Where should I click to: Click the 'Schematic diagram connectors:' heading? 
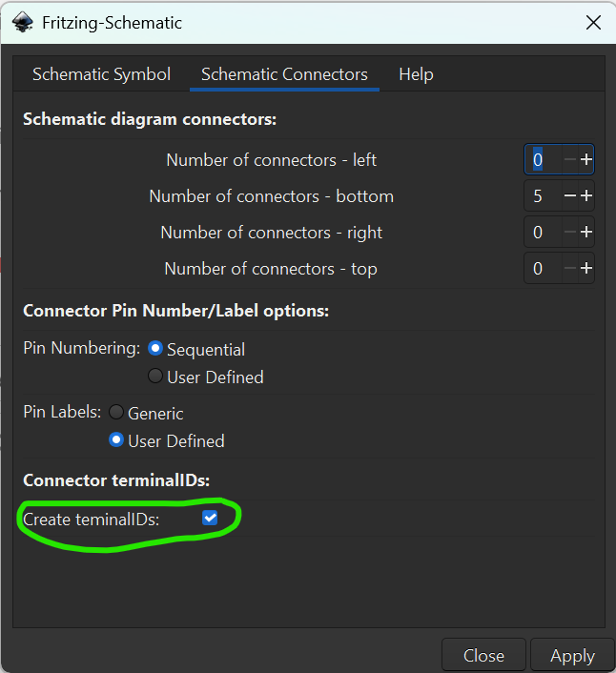click(150, 119)
